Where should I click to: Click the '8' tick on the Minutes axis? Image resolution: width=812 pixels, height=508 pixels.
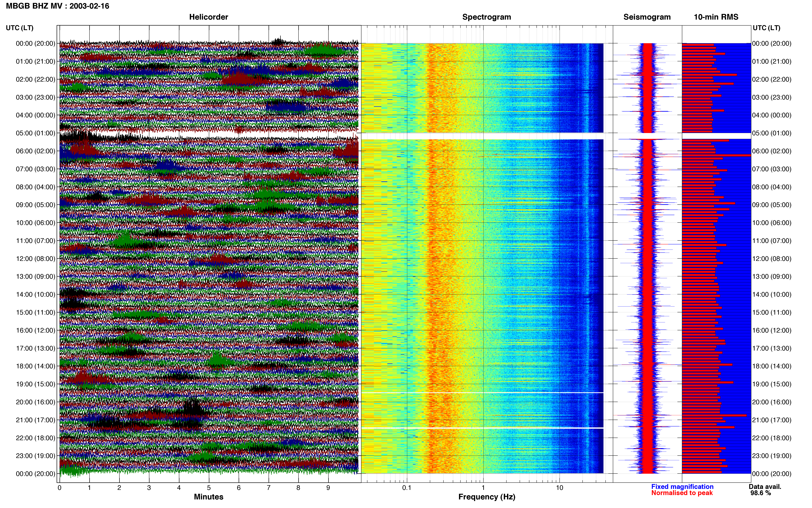click(x=298, y=488)
